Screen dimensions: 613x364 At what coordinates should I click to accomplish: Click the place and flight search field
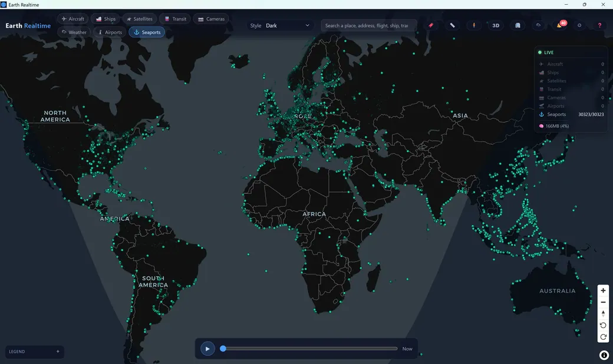click(x=369, y=25)
